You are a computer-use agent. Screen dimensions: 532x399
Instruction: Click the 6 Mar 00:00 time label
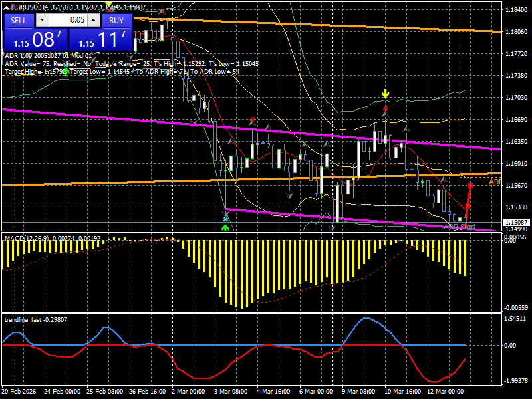point(316,391)
